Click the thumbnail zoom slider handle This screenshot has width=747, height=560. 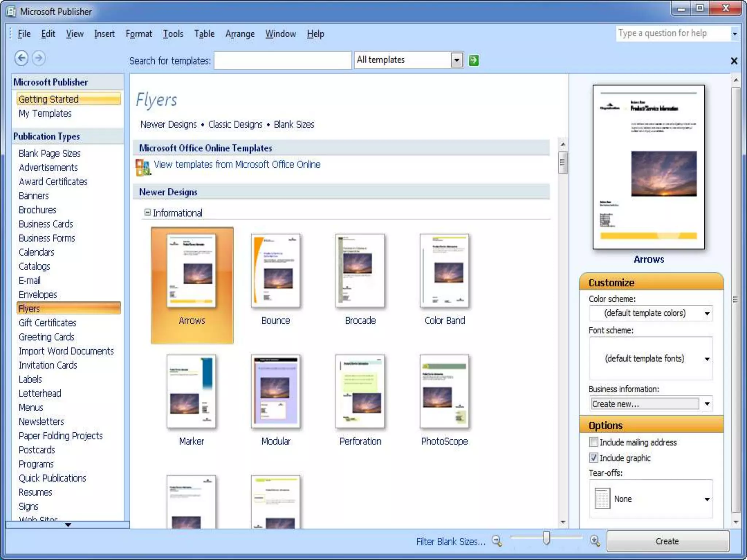(x=546, y=538)
